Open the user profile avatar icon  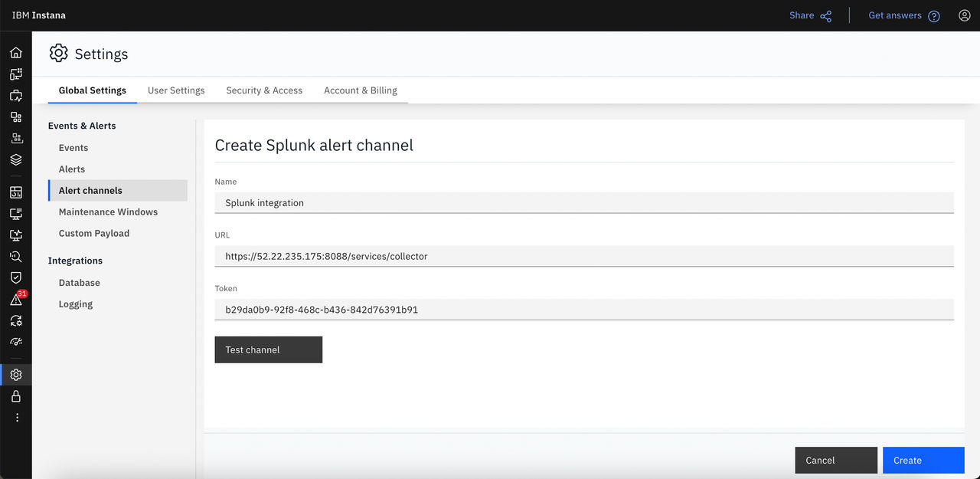965,15
